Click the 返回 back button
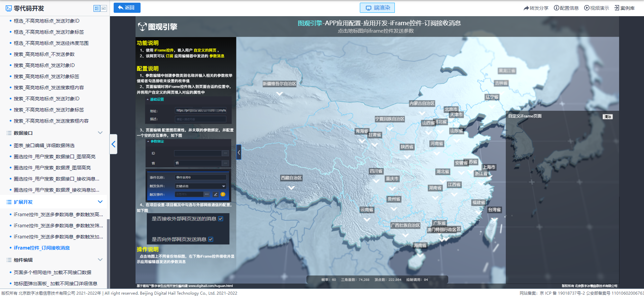The image size is (644, 296). 127,8
